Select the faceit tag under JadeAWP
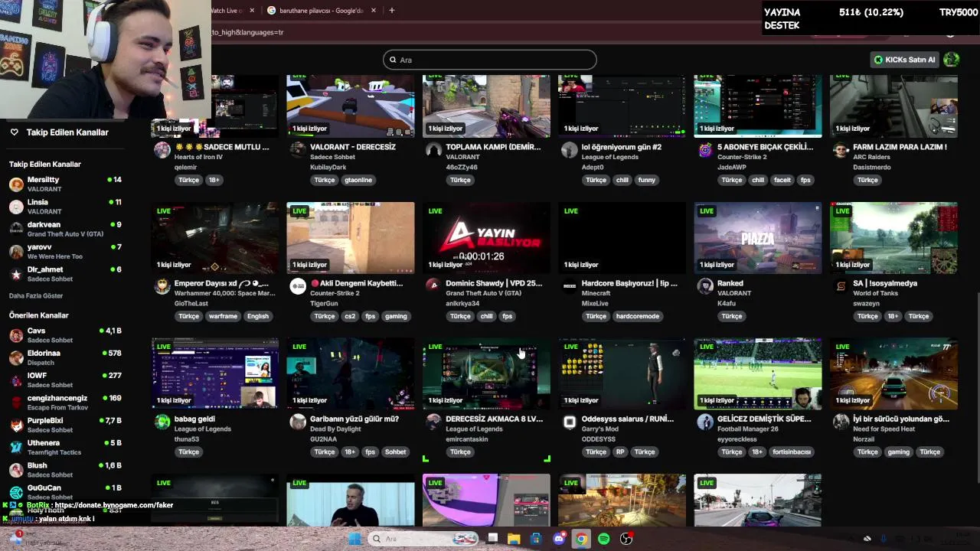The width and height of the screenshot is (980, 551). [x=782, y=180]
